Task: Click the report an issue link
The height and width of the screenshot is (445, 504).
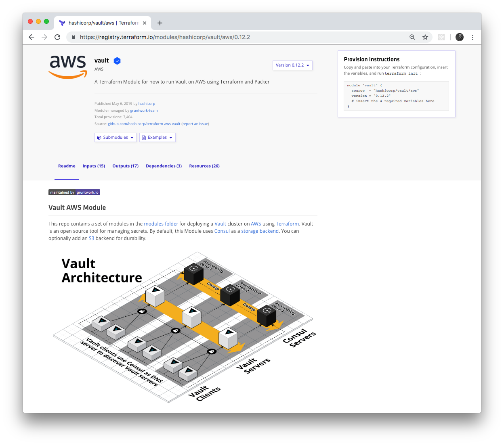Action: pos(195,123)
